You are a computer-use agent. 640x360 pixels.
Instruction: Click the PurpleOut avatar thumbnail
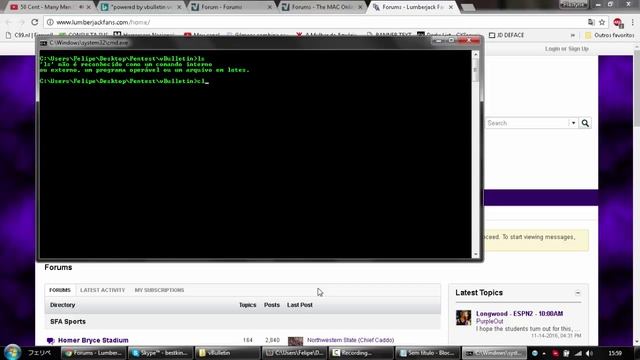click(x=463, y=318)
